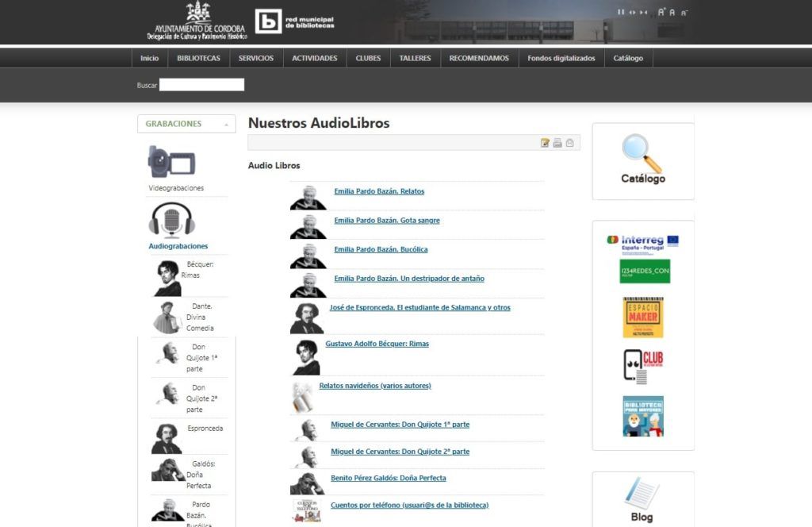Open Catálogo in the top navigation bar
812x527 pixels.
coord(628,58)
